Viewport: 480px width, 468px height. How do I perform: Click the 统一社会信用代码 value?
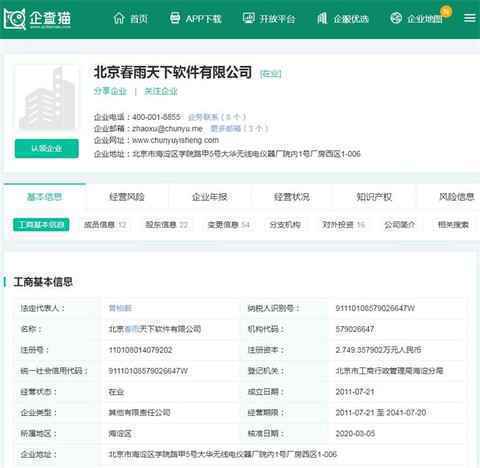(148, 371)
